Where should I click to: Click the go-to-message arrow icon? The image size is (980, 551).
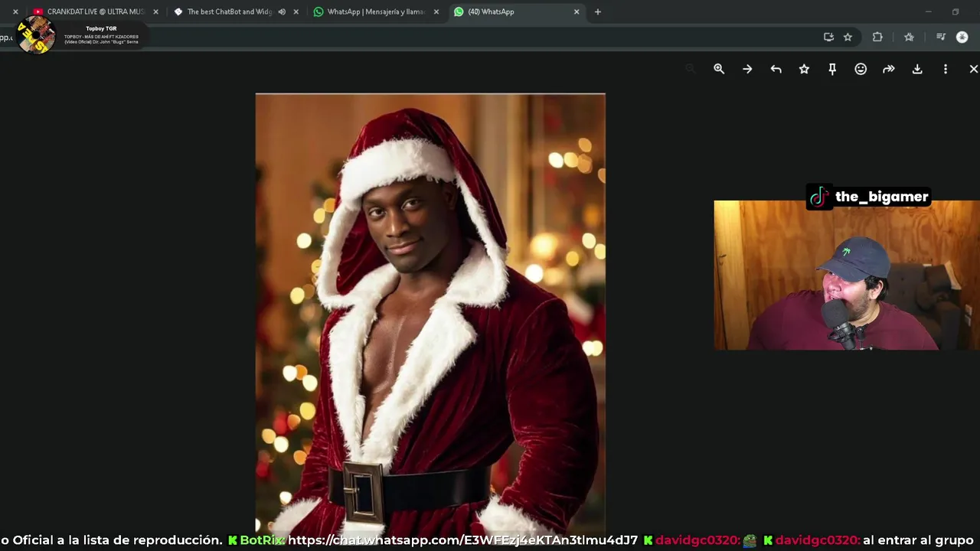[747, 69]
